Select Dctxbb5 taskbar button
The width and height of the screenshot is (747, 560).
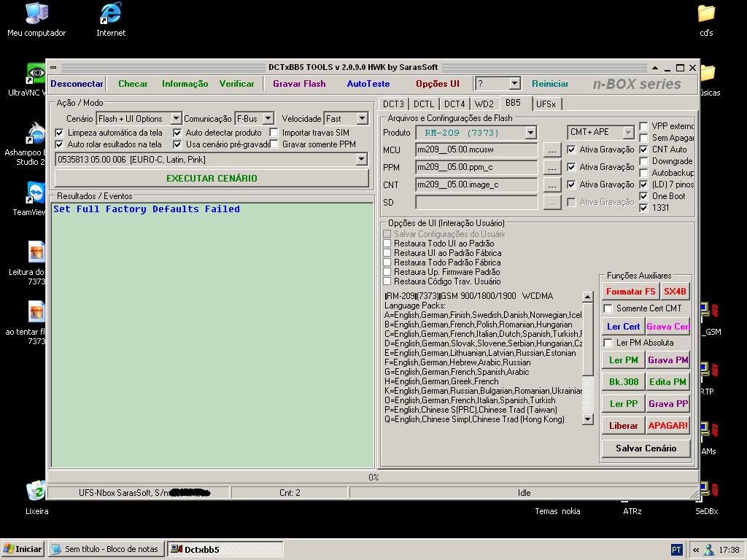pos(225,549)
